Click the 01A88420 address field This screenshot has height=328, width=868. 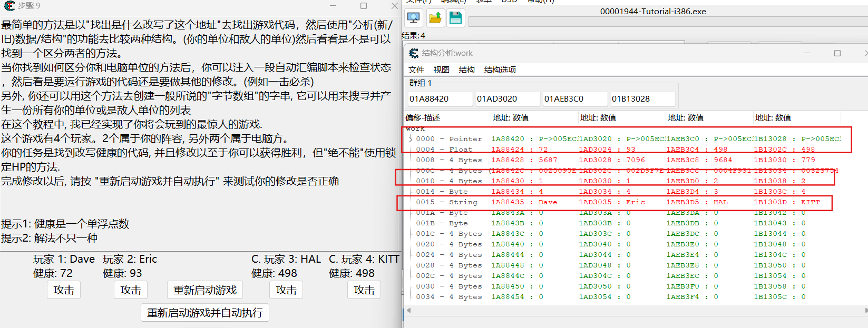pyautogui.click(x=440, y=99)
